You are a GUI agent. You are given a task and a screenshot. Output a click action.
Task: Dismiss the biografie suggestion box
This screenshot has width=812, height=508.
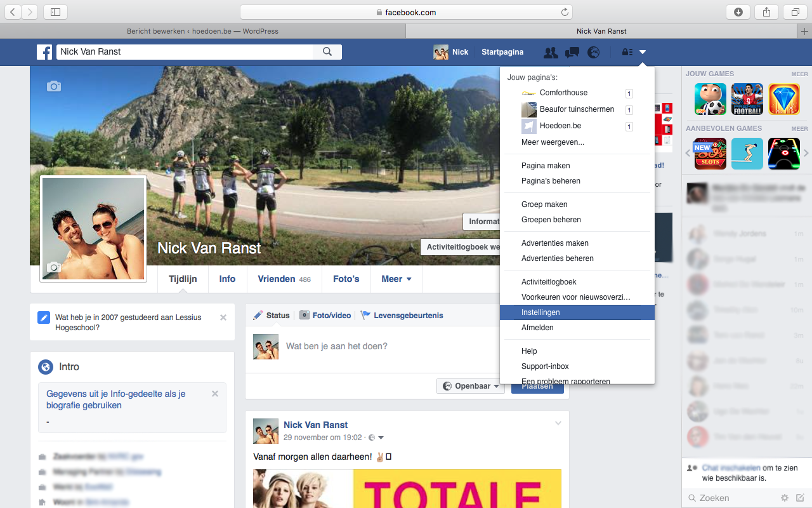coord(215,394)
